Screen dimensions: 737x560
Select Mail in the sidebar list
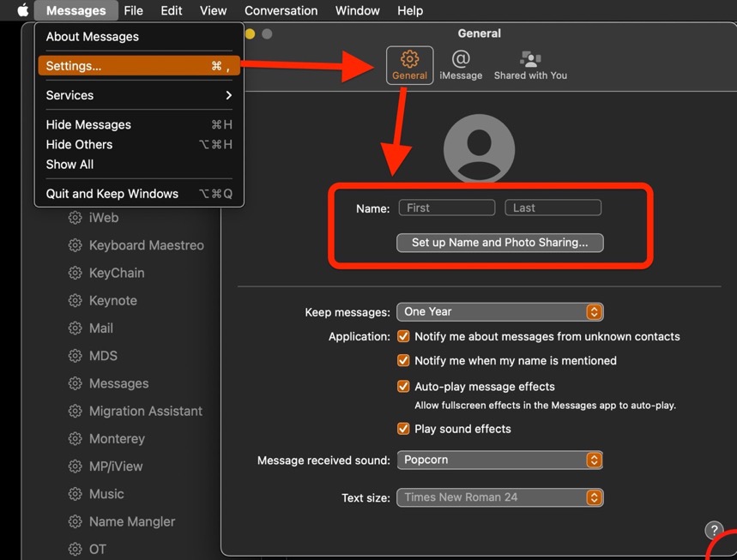coord(101,328)
